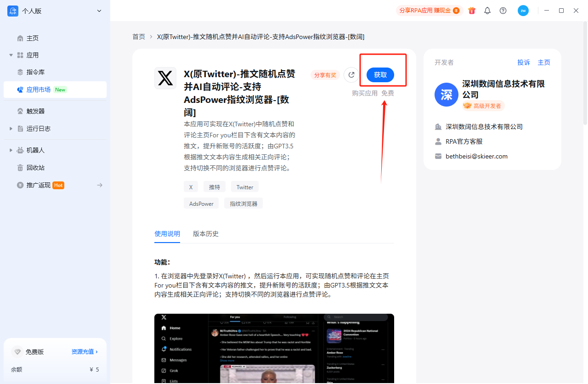Click the 触发器 trigger icon

click(20, 111)
